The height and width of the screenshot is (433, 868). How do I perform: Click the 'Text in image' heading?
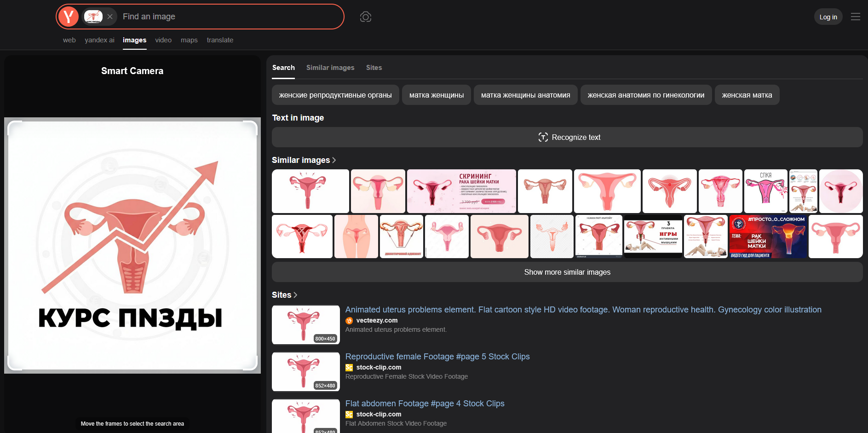(x=298, y=118)
